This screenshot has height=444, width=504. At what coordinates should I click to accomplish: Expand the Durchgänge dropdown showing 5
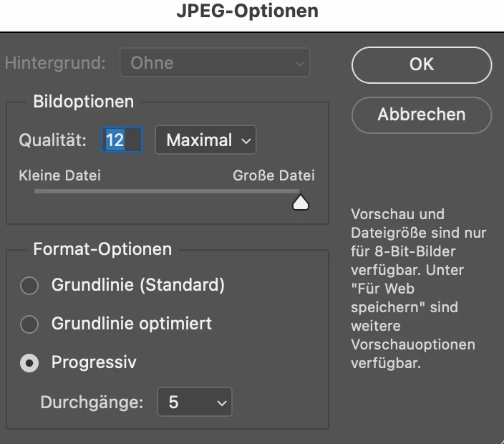[x=195, y=402]
